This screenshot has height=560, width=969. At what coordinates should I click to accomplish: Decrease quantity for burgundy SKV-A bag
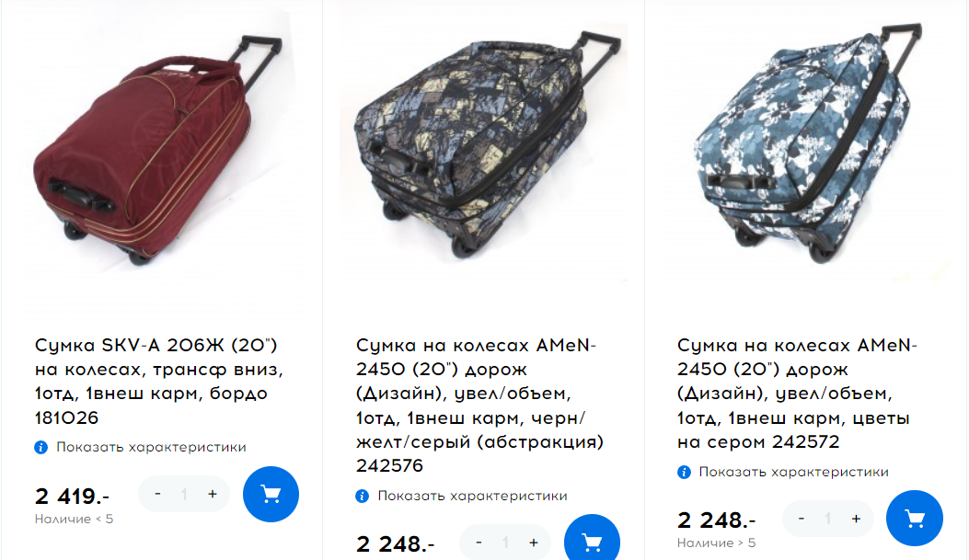(157, 494)
